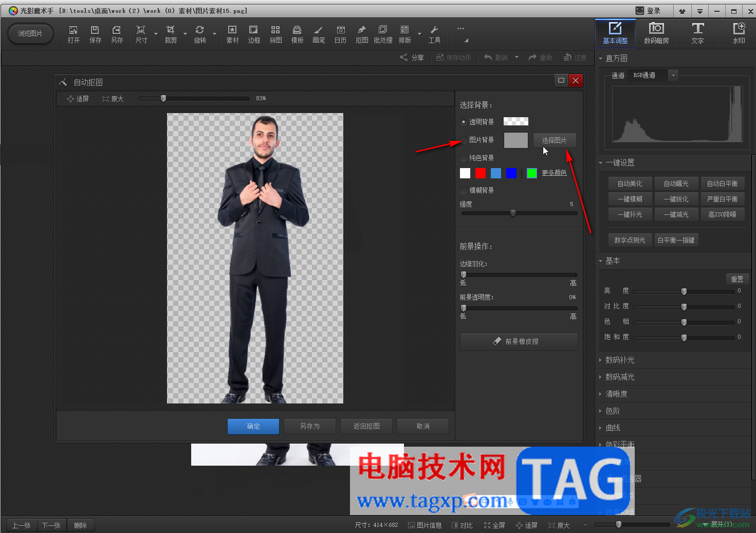Click the 抠图 (Cutout) toolbar icon

click(362, 34)
